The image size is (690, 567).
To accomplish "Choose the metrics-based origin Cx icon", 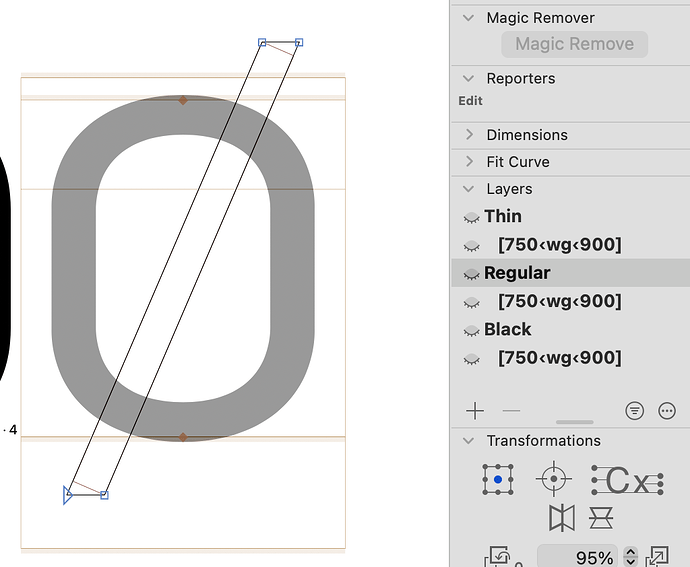I will point(627,481).
